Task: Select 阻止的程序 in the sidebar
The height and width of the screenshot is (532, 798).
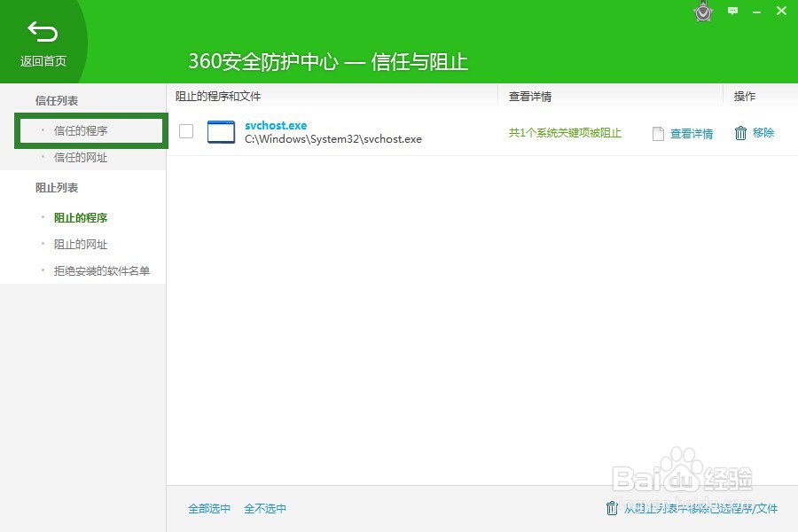Action: 81,218
